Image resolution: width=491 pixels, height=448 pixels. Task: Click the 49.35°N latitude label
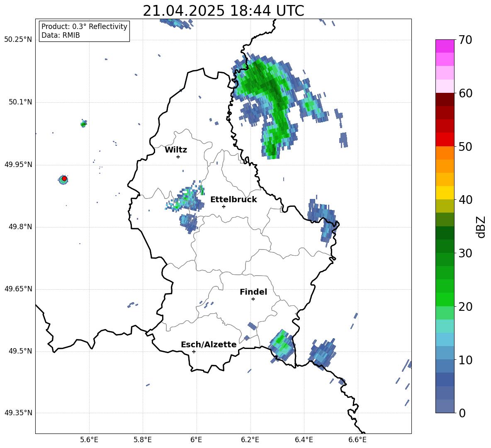tap(18, 413)
